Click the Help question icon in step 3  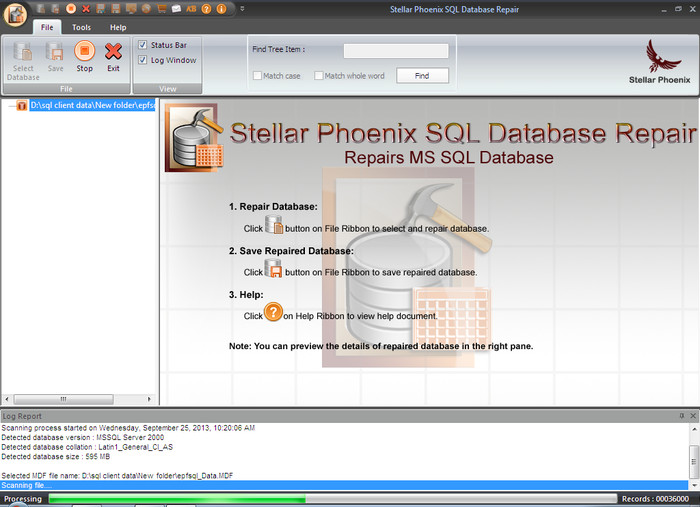[x=273, y=312]
